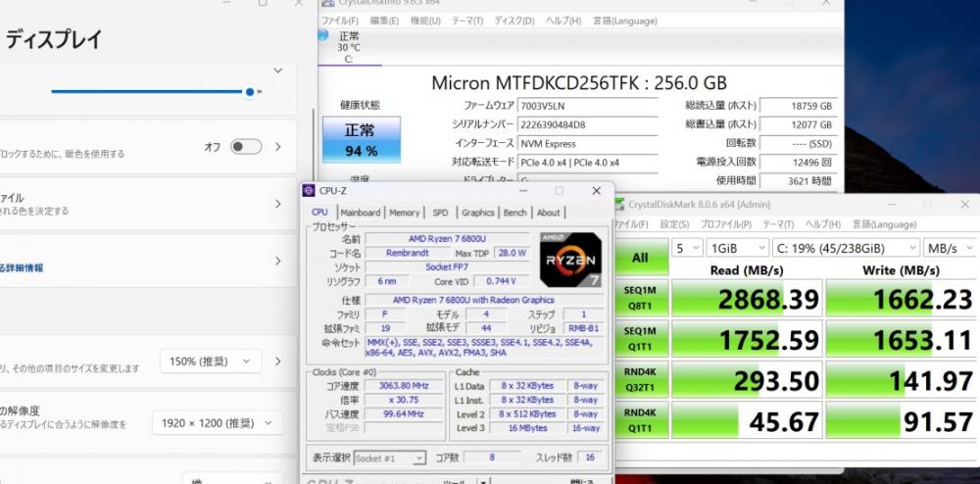Expand the color profile row chevron
The height and width of the screenshot is (484, 980).
(278, 204)
